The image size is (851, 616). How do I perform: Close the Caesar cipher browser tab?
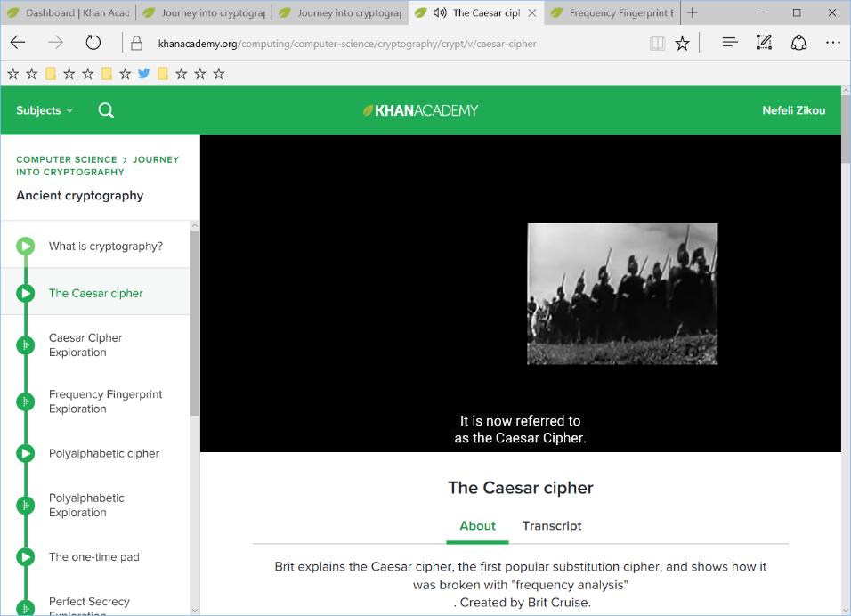point(532,12)
